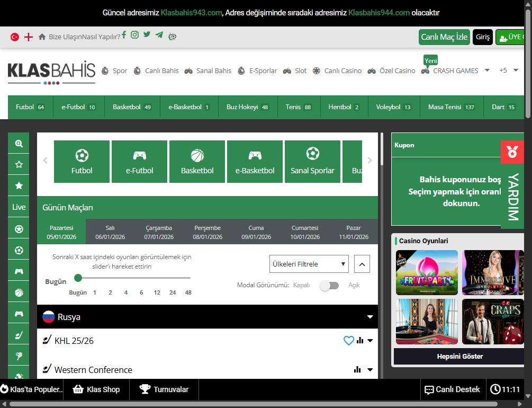Click the hours slider handle at Bugün

(x=78, y=278)
